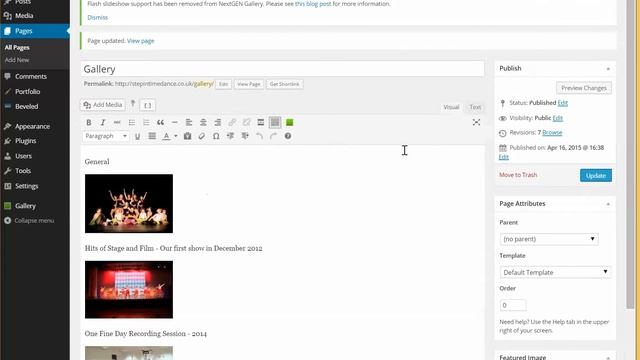Insert a bulleted list
640x360 pixels.
pos(132,122)
